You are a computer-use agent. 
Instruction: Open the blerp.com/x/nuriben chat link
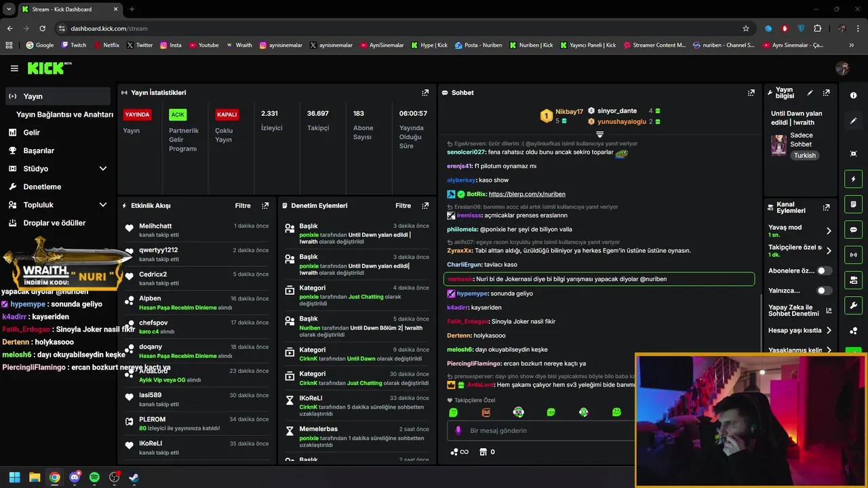[527, 195]
